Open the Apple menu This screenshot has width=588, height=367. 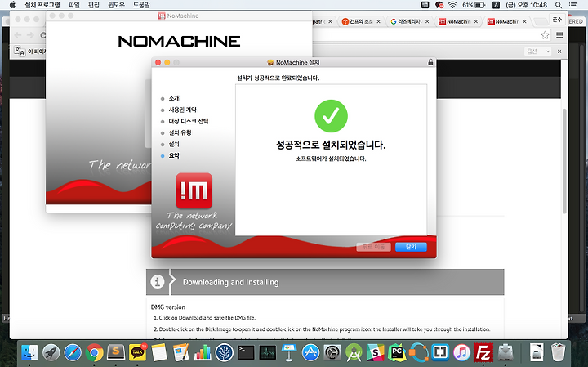coord(12,5)
